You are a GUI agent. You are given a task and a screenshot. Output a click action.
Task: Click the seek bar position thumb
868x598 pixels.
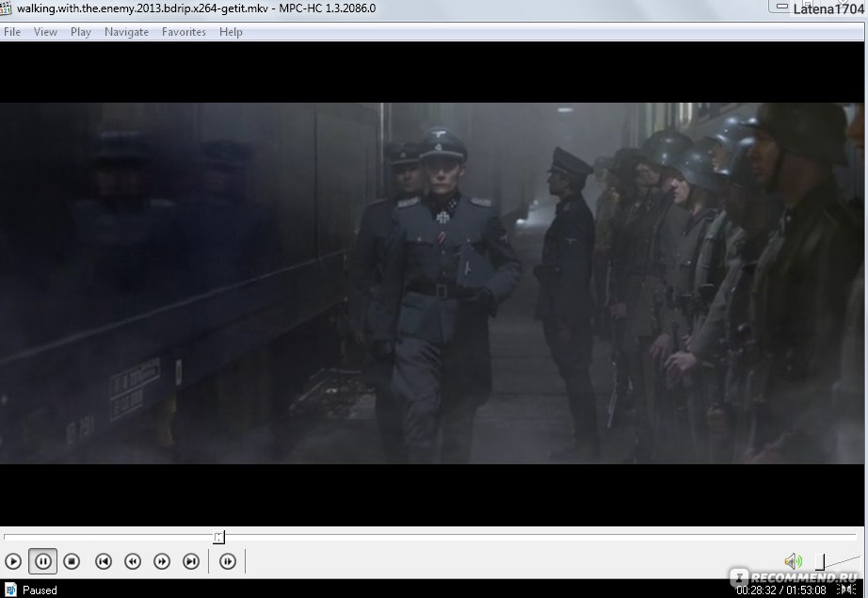(219, 537)
